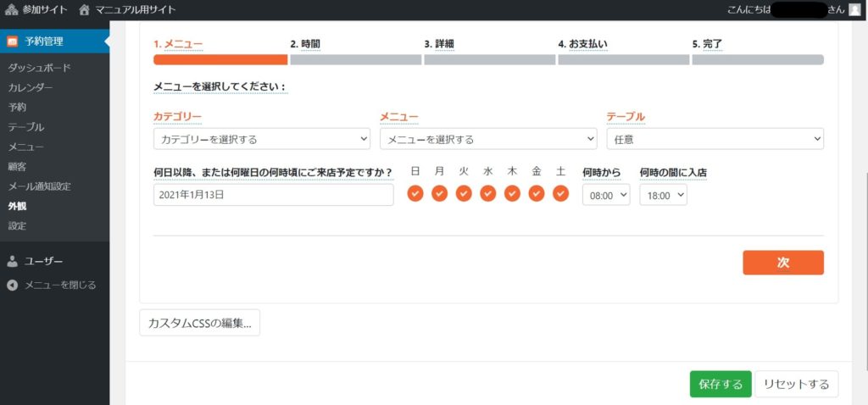Image resolution: width=868 pixels, height=405 pixels.
Task: Click the green 保存する button
Action: click(720, 384)
